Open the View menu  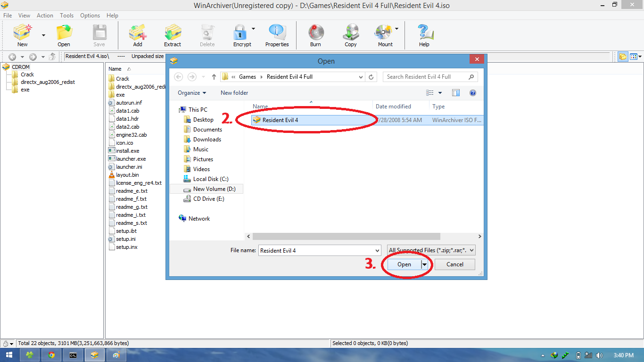click(24, 16)
